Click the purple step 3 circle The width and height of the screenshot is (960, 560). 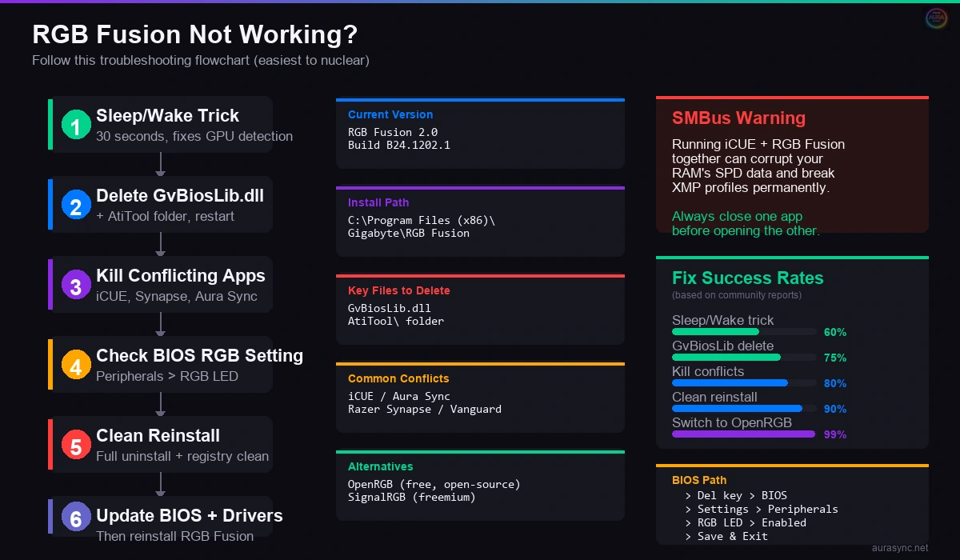pyautogui.click(x=75, y=284)
